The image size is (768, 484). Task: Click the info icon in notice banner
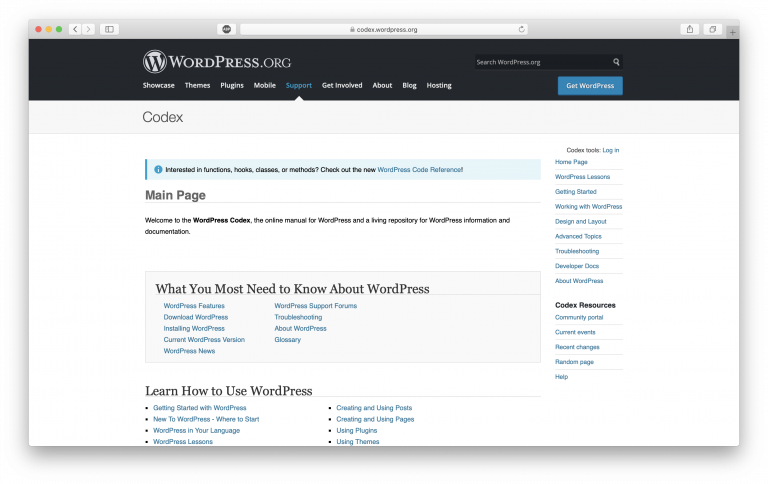tap(158, 169)
